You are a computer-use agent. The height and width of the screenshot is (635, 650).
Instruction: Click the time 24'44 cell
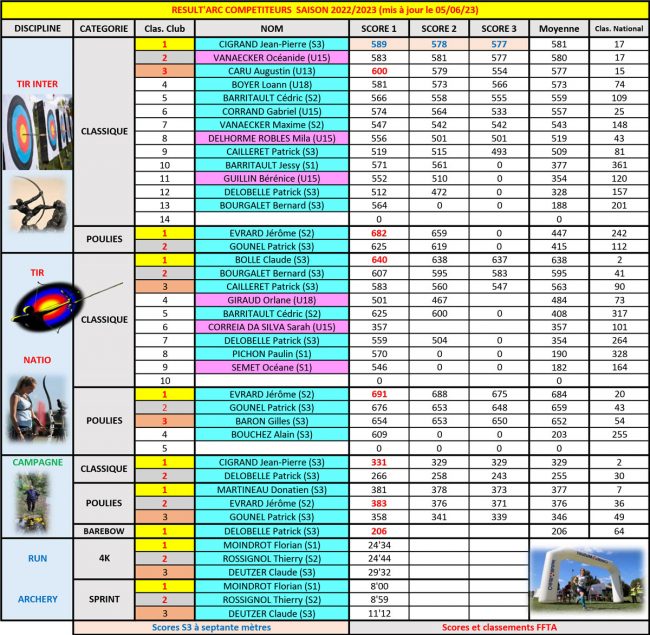point(379,558)
